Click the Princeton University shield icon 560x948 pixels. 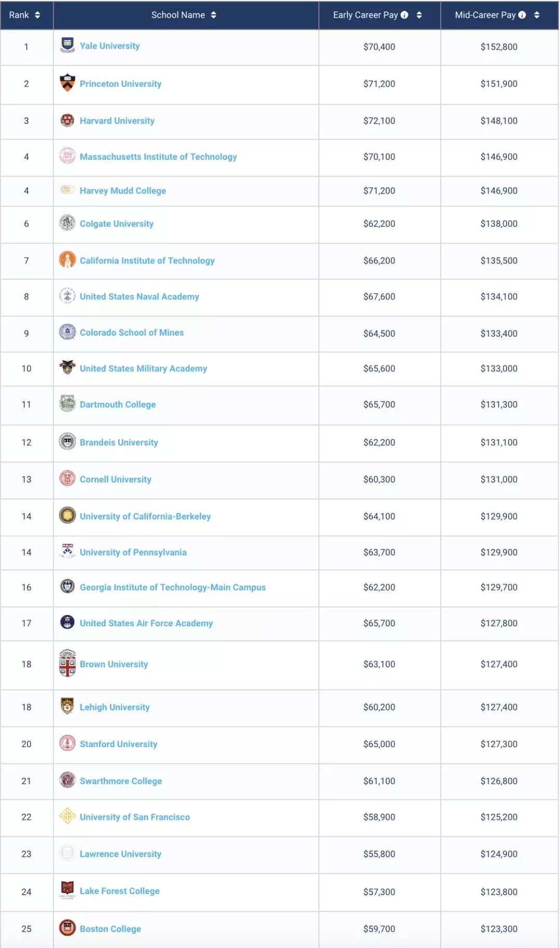point(67,83)
